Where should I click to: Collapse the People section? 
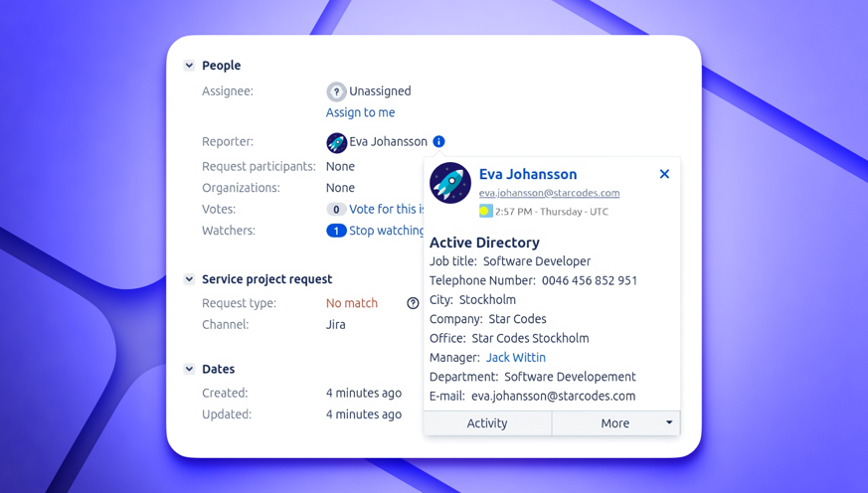[189, 66]
